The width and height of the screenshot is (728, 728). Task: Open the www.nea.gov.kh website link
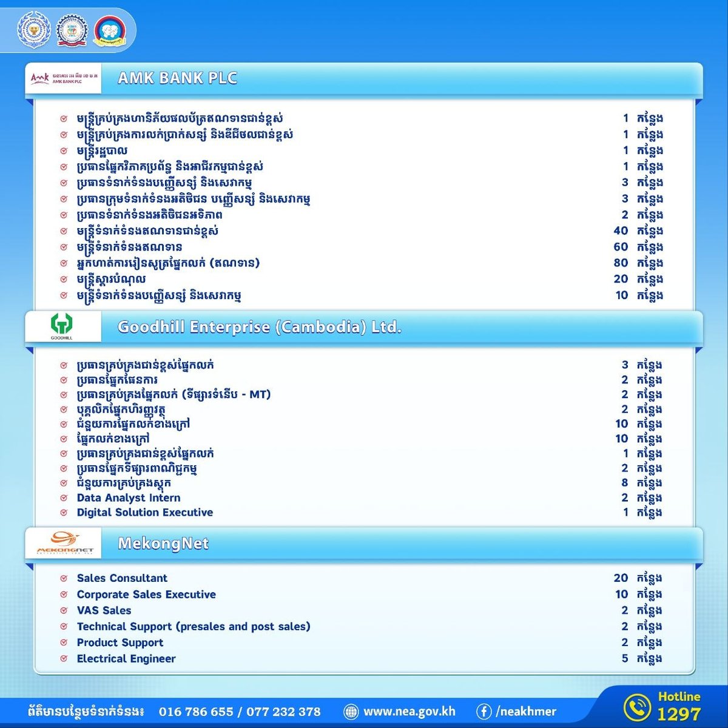click(409, 712)
